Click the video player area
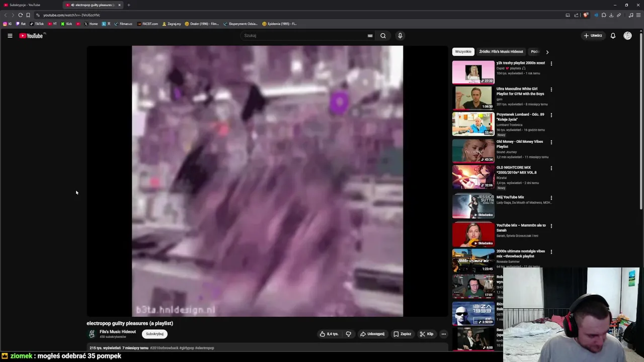 267,181
